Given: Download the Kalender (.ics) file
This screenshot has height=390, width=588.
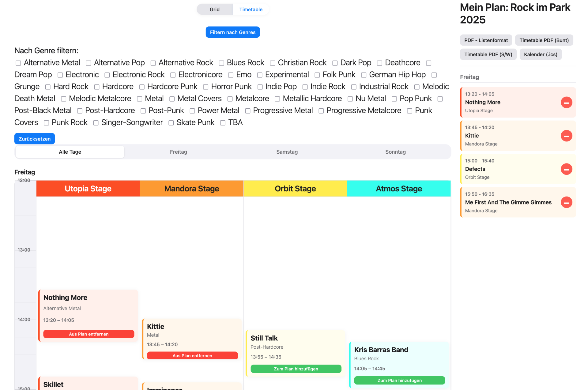Looking at the screenshot, I should (541, 54).
